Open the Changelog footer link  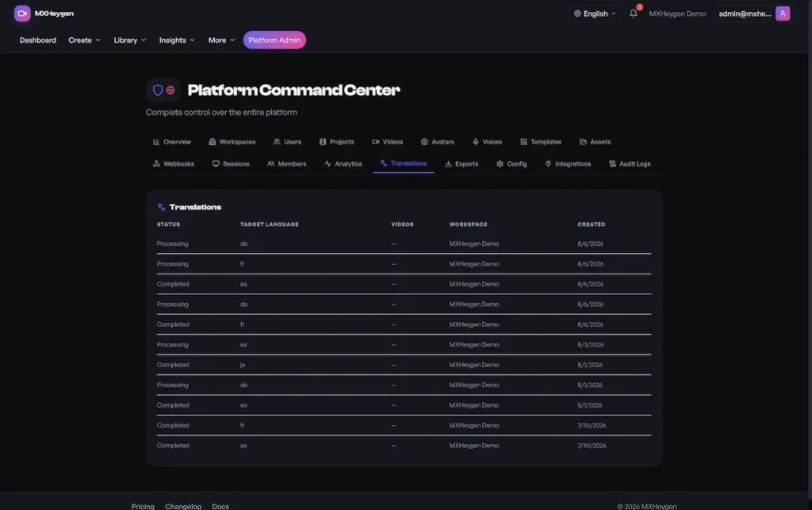[183, 506]
